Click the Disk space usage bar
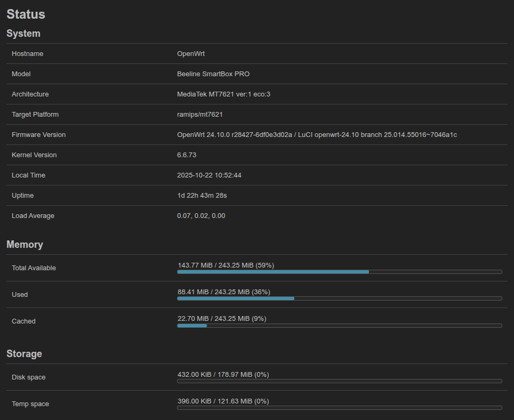This screenshot has width=514, height=420. [339, 381]
